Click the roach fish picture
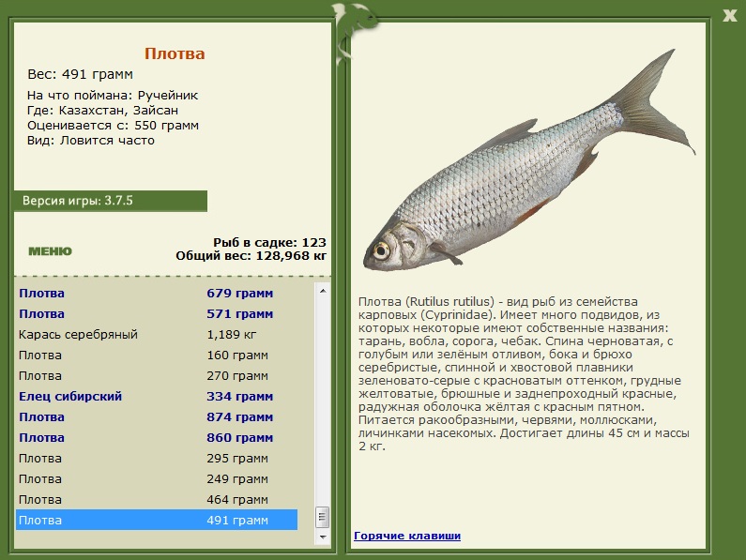This screenshot has height=560, width=746. click(x=529, y=160)
